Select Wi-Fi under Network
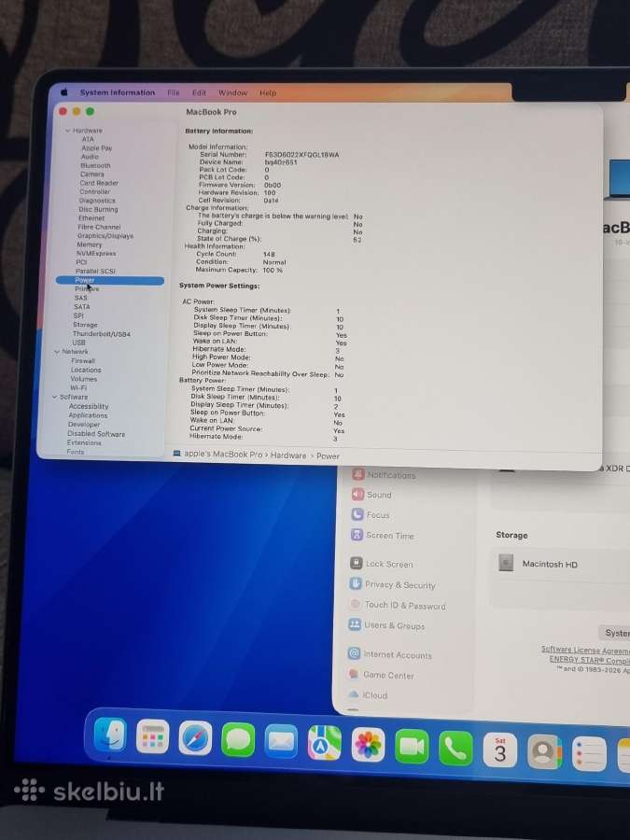Screen dimensions: 630x840 tap(78, 387)
